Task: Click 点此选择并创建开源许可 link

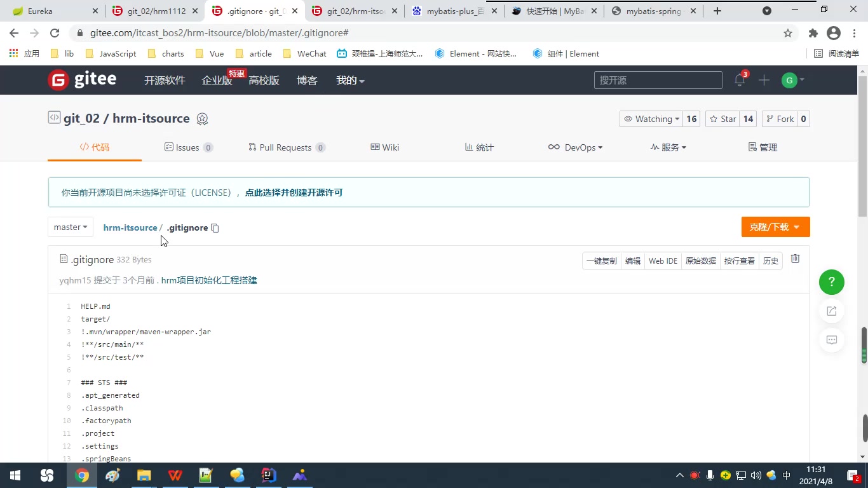Action: click(294, 193)
